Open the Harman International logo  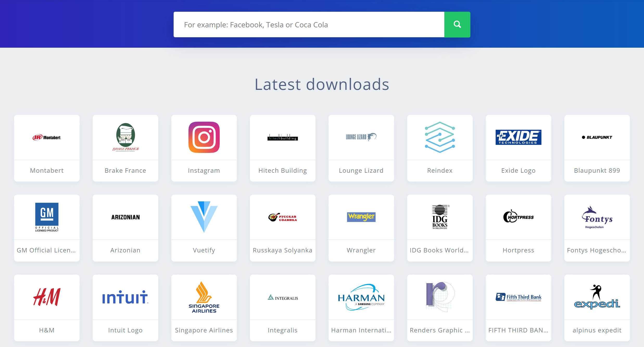[x=361, y=297]
